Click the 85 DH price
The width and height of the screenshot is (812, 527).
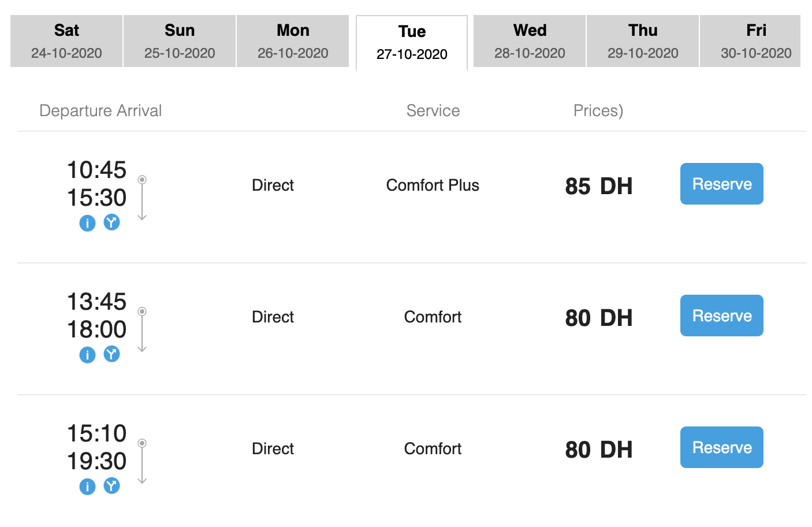pos(598,186)
